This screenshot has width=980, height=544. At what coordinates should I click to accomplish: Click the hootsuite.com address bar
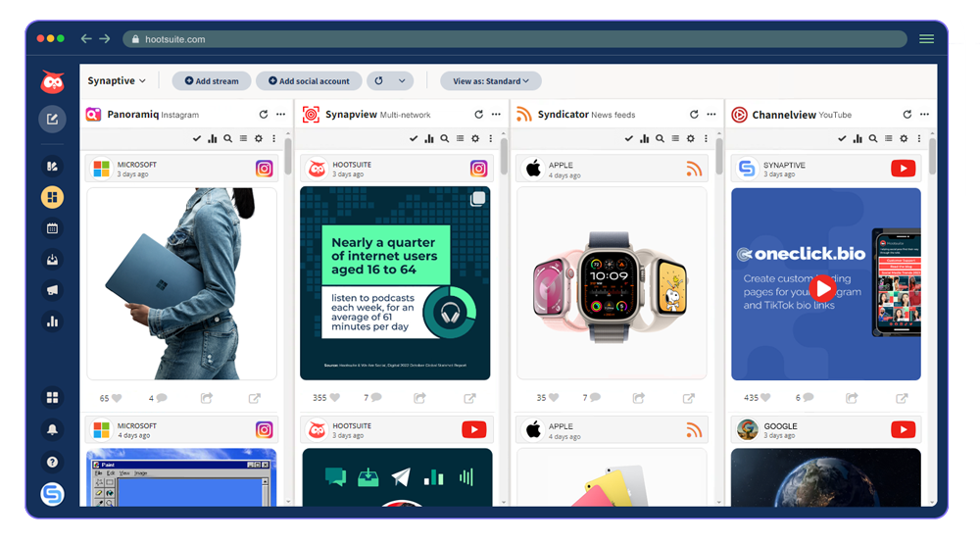(515, 39)
